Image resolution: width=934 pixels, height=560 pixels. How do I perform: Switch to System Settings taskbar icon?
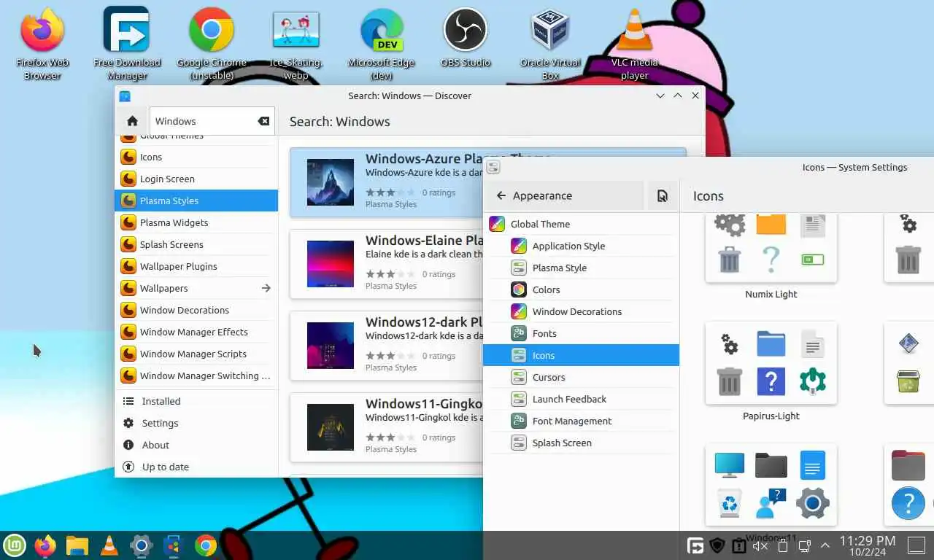141,545
